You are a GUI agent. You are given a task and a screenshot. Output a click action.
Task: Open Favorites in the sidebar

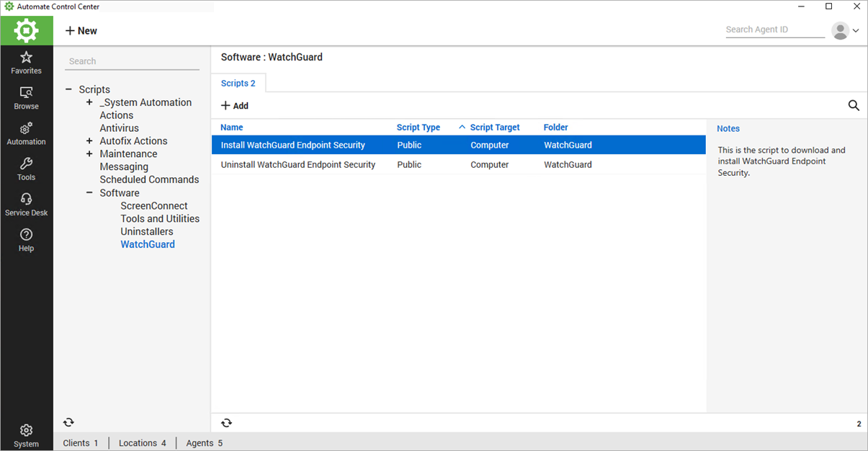pyautogui.click(x=26, y=63)
